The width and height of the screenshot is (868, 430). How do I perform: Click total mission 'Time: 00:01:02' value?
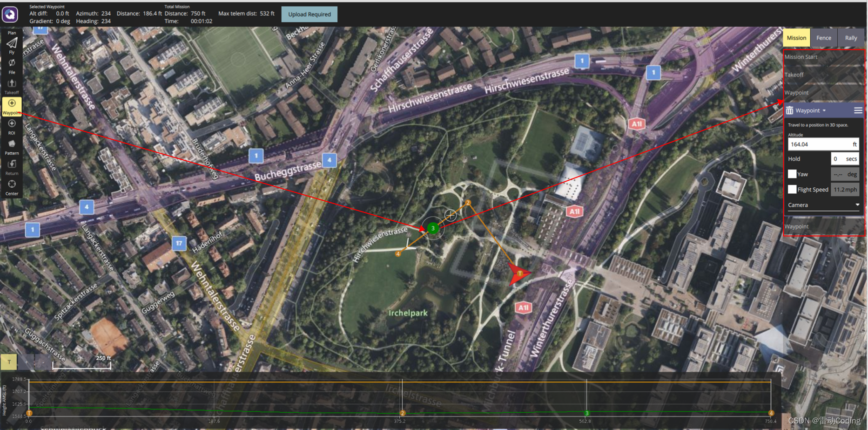188,21
